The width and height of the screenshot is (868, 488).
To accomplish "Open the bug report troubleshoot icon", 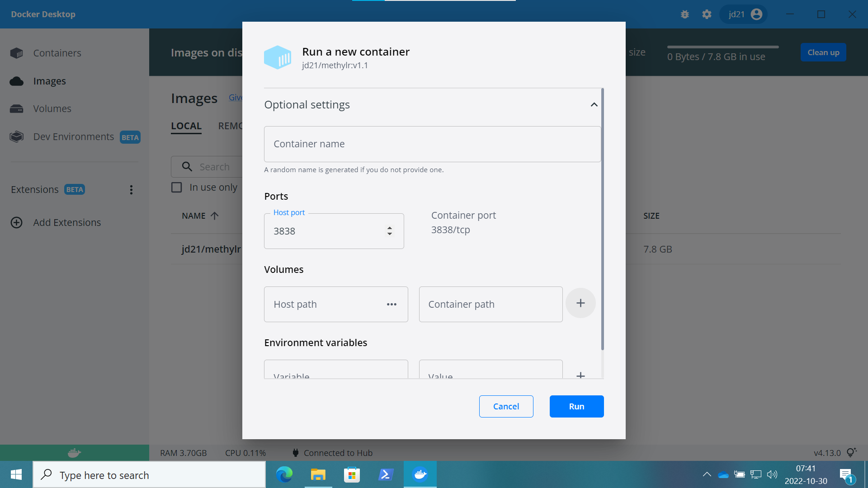I will 685,14.
